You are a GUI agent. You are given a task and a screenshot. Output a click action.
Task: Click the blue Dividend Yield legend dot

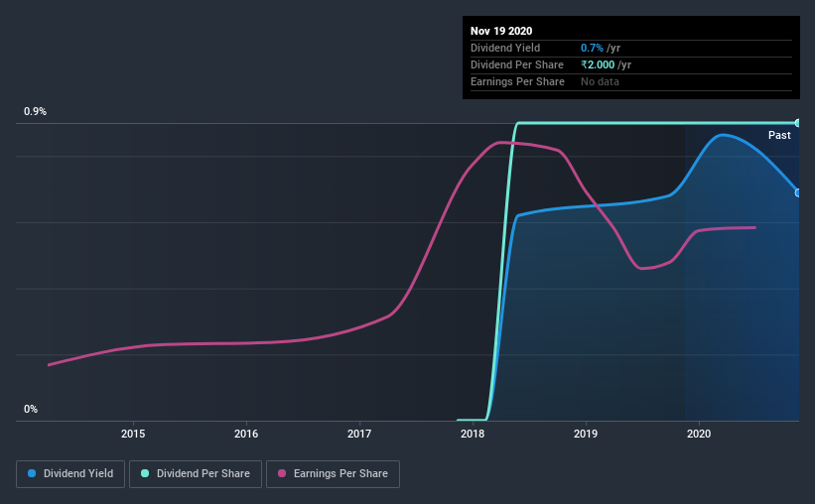pos(32,473)
